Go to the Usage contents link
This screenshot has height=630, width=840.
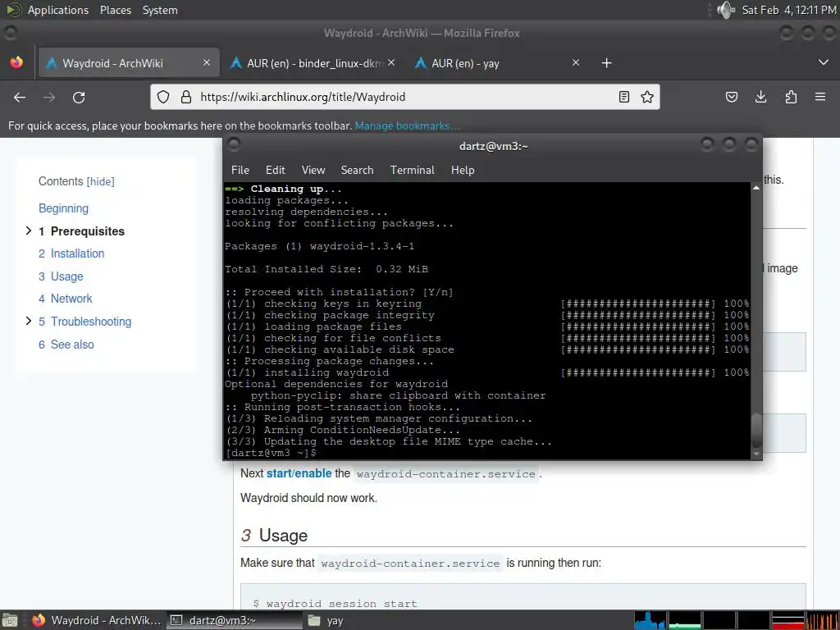[61, 276]
